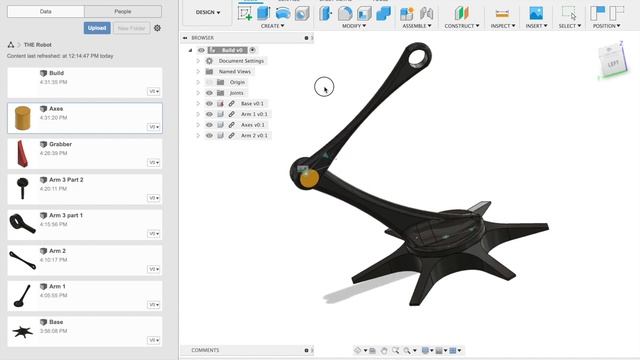The image size is (640, 360).
Task: Collapse the BROWSER panel arrows
Action: pos(185,38)
